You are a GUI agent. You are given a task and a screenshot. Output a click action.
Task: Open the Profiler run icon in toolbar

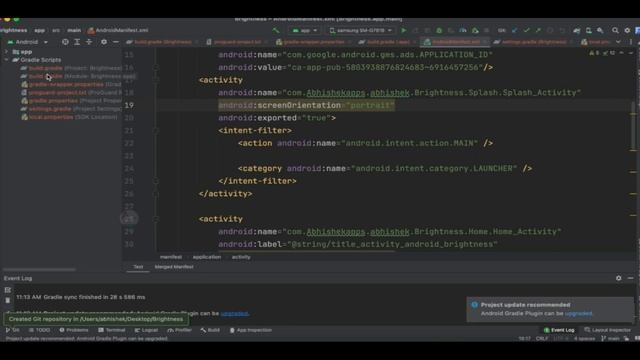coord(463,30)
